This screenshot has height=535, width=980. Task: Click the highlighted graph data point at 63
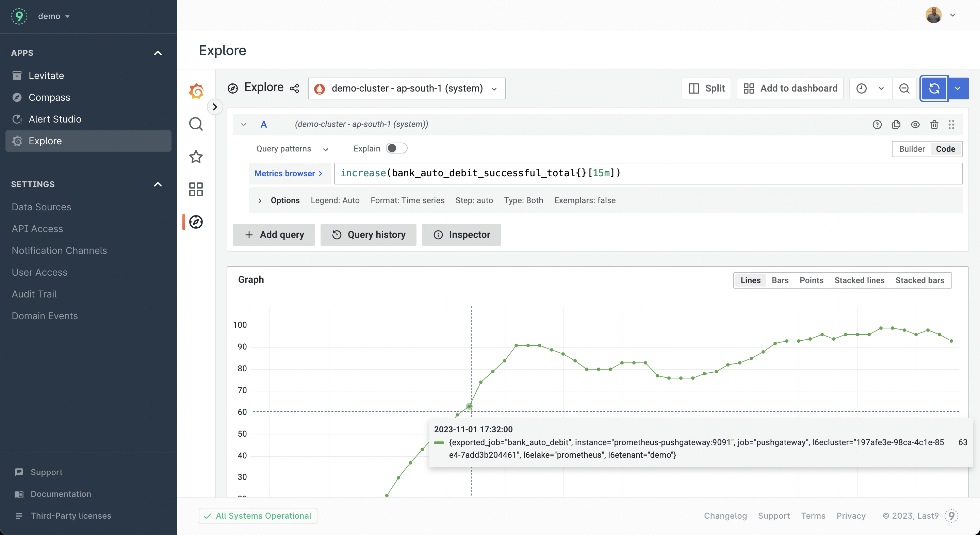click(x=469, y=406)
